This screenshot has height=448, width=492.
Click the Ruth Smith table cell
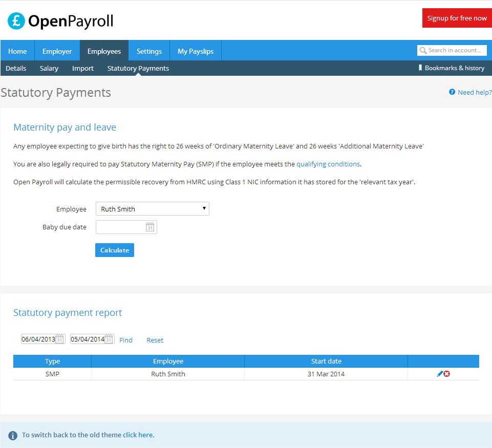coord(168,374)
